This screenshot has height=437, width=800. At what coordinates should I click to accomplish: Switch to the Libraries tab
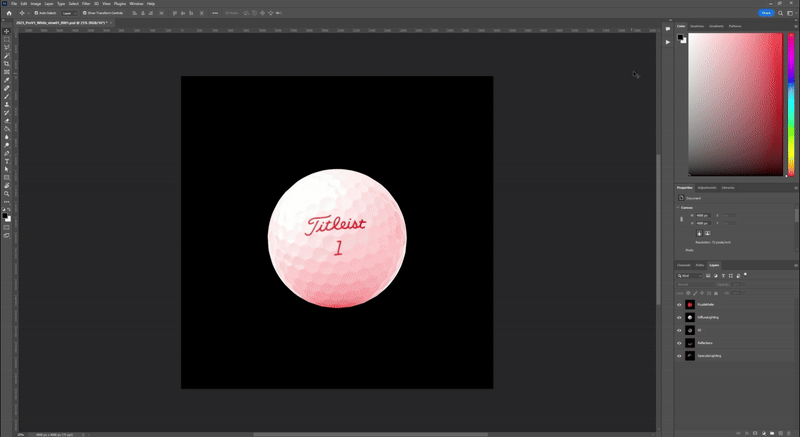click(728, 188)
